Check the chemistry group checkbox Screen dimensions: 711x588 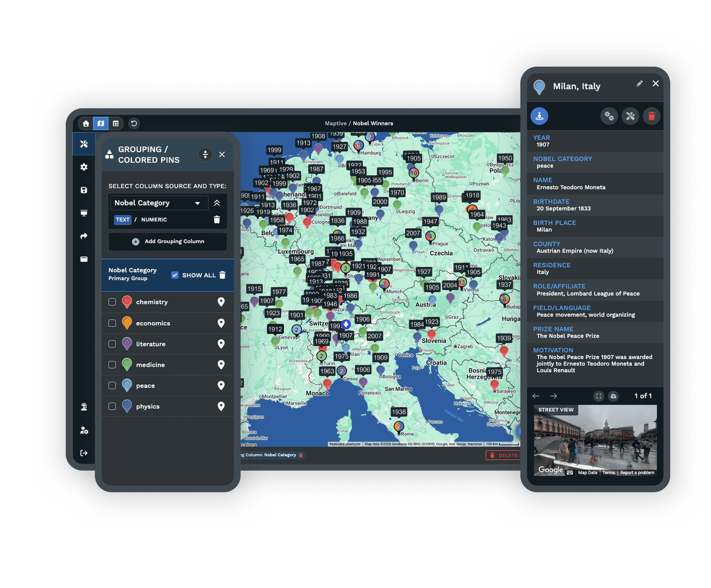[112, 302]
